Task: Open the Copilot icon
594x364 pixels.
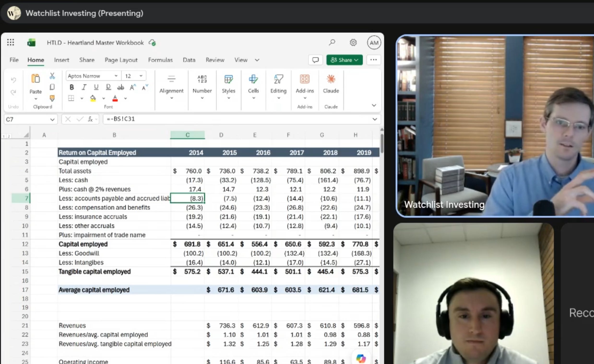Action: [x=361, y=358]
